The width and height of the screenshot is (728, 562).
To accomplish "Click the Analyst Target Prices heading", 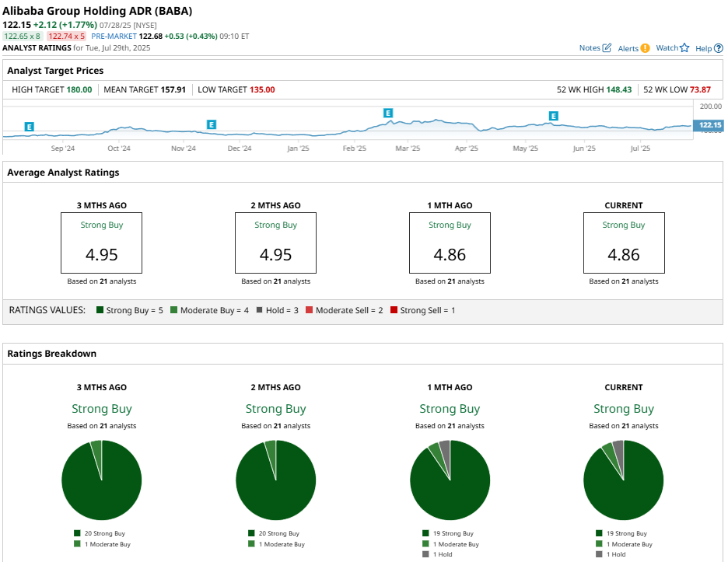I will tap(55, 71).
